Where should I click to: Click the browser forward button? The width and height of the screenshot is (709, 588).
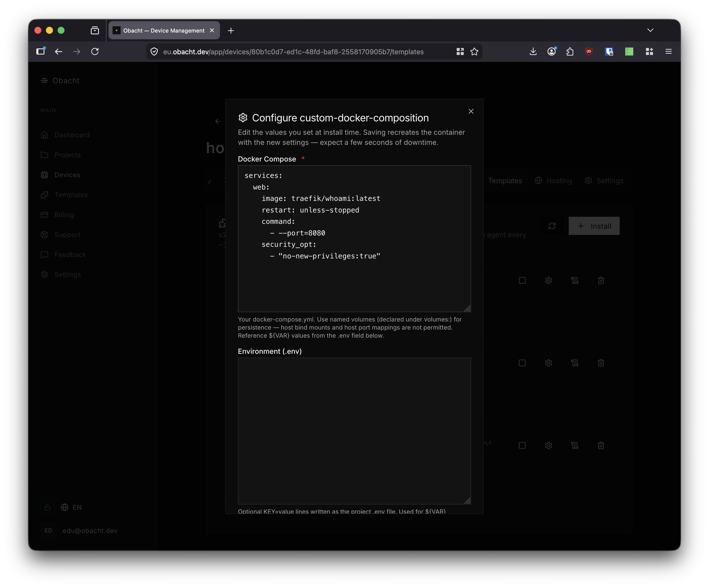pyautogui.click(x=77, y=52)
